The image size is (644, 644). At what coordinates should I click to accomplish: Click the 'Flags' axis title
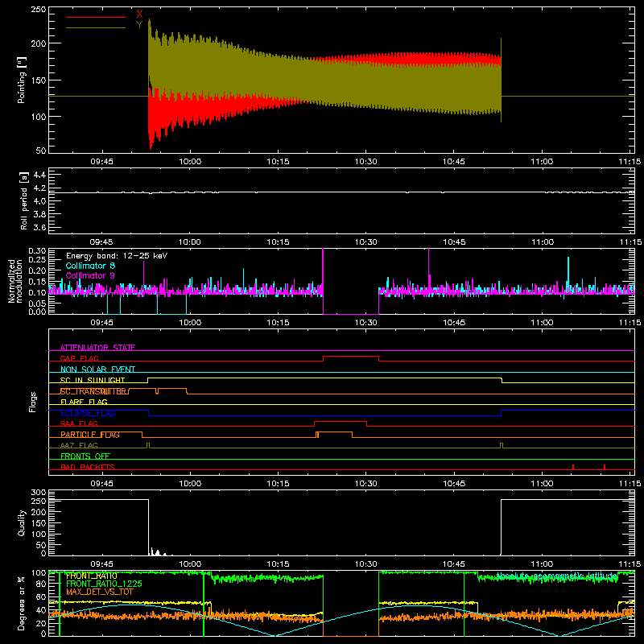click(32, 402)
